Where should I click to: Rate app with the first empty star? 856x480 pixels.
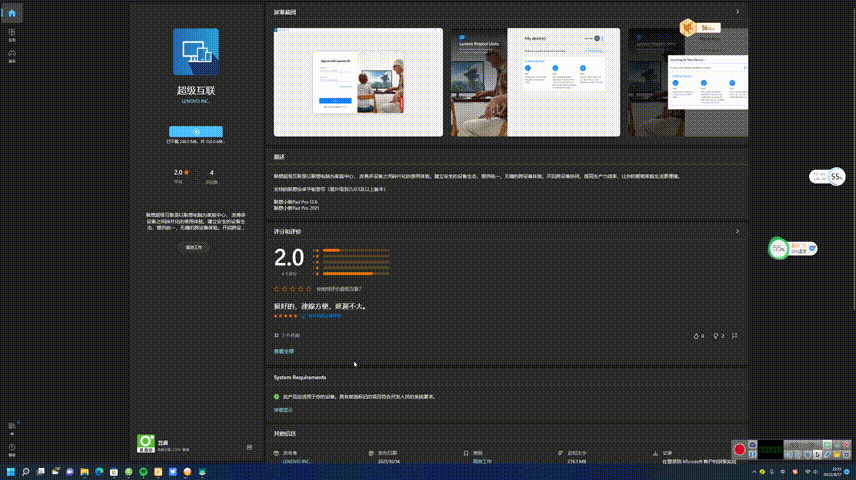click(276, 289)
